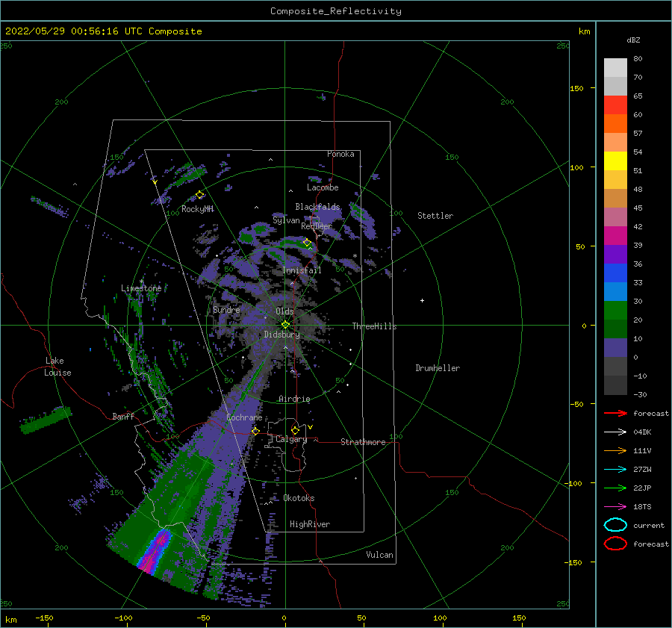The width and height of the screenshot is (672, 628).
Task: Click the Didsbury label
Action: point(281,335)
